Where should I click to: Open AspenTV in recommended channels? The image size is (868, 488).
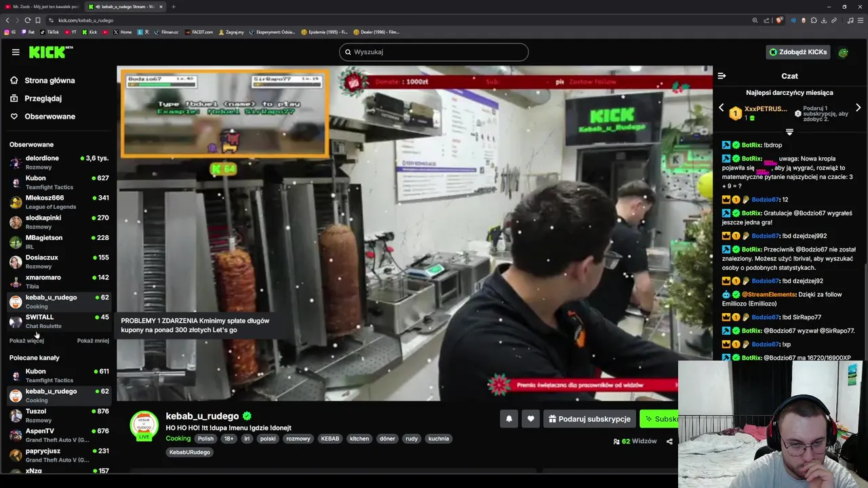click(59, 435)
